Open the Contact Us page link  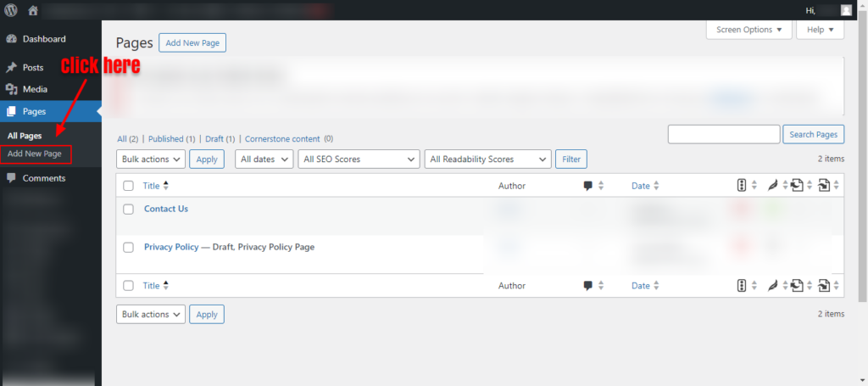pos(166,209)
